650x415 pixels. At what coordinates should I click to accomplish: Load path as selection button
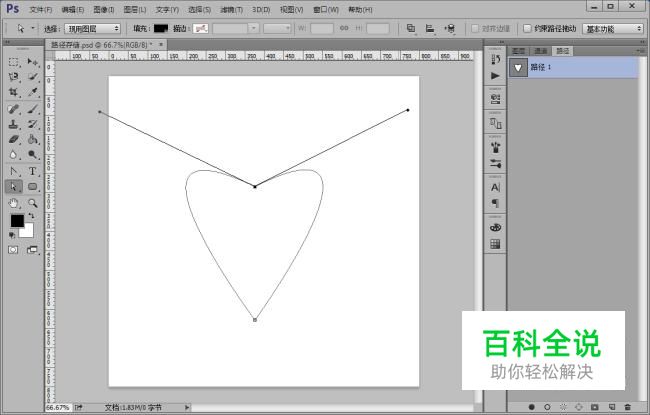point(563,407)
